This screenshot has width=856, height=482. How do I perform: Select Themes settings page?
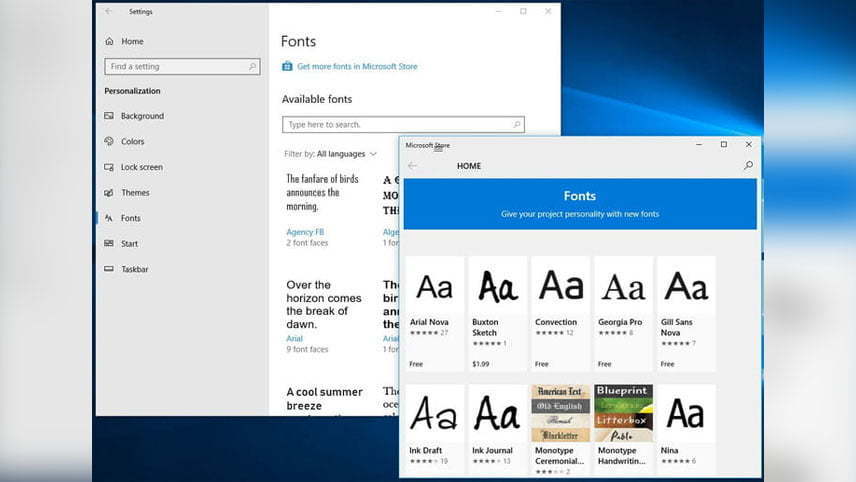click(135, 192)
